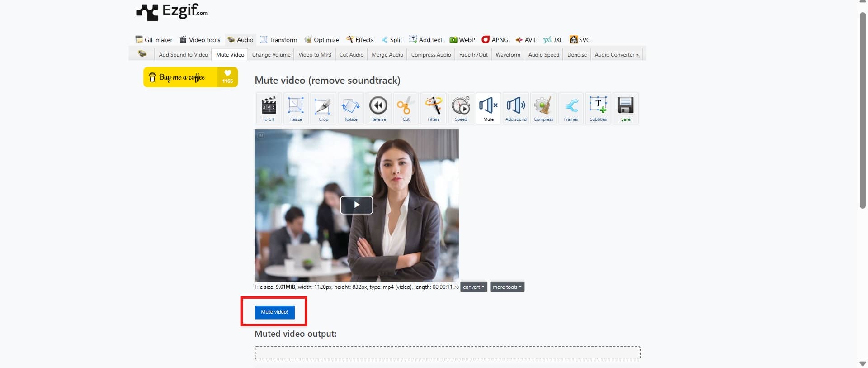Image resolution: width=868 pixels, height=368 pixels.
Task: Open the Effects menu
Action: [x=360, y=40]
